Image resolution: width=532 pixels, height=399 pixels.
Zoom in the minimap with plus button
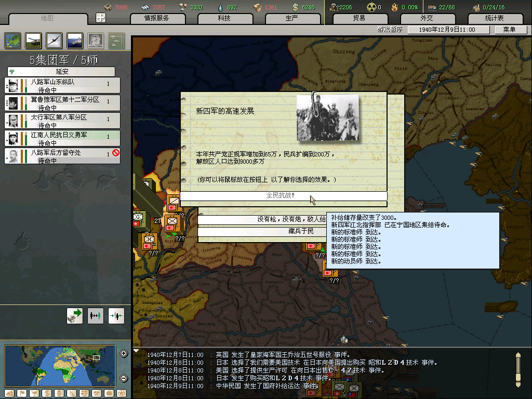[124, 354]
